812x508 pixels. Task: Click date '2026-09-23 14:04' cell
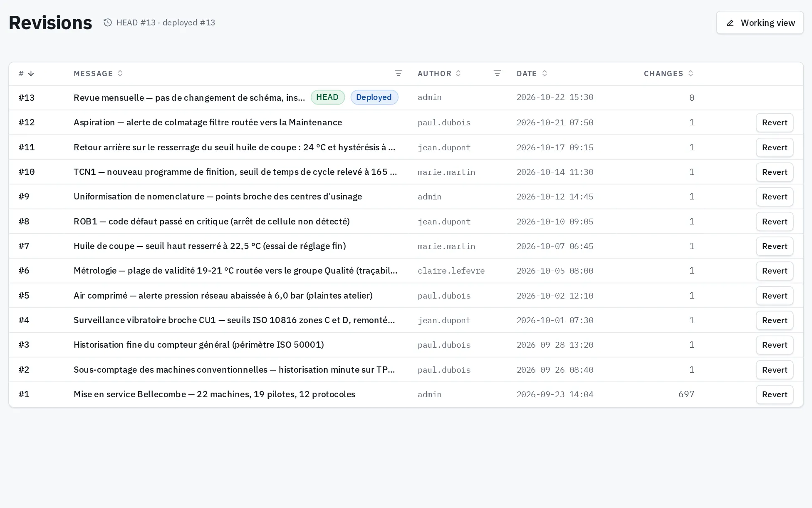pyautogui.click(x=555, y=394)
